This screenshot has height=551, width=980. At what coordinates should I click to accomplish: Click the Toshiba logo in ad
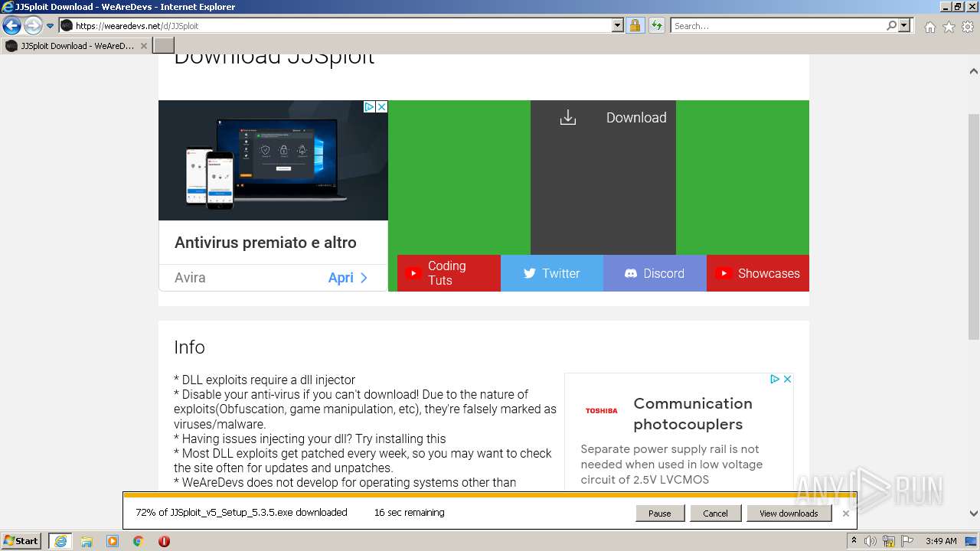pos(601,411)
